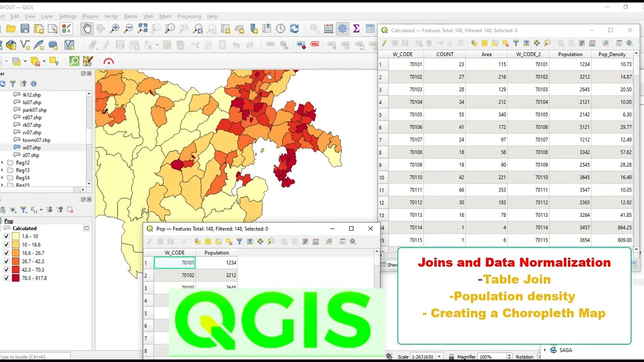
Task: Click the Refresh map icon
Action: pyautogui.click(x=294, y=29)
